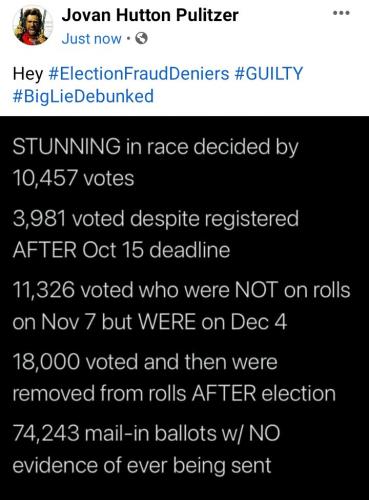This screenshot has width=369, height=500.
Task: Follow the #BigLieDebunked hashtag
Action: click(83, 96)
